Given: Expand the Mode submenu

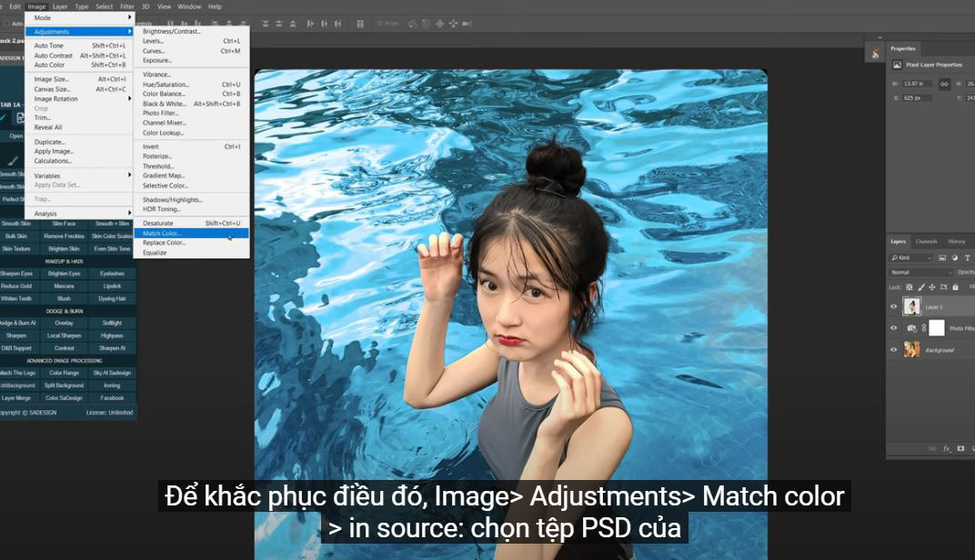Looking at the screenshot, I should [79, 18].
